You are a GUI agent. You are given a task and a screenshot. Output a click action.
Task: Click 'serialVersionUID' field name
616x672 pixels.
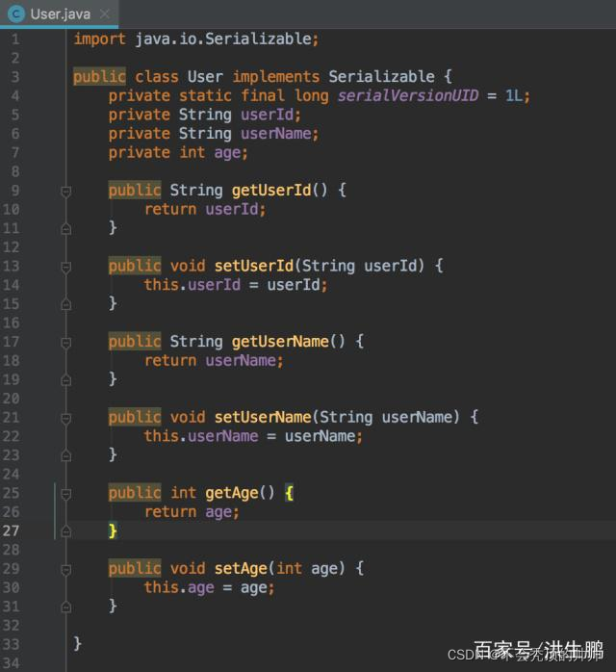408,95
